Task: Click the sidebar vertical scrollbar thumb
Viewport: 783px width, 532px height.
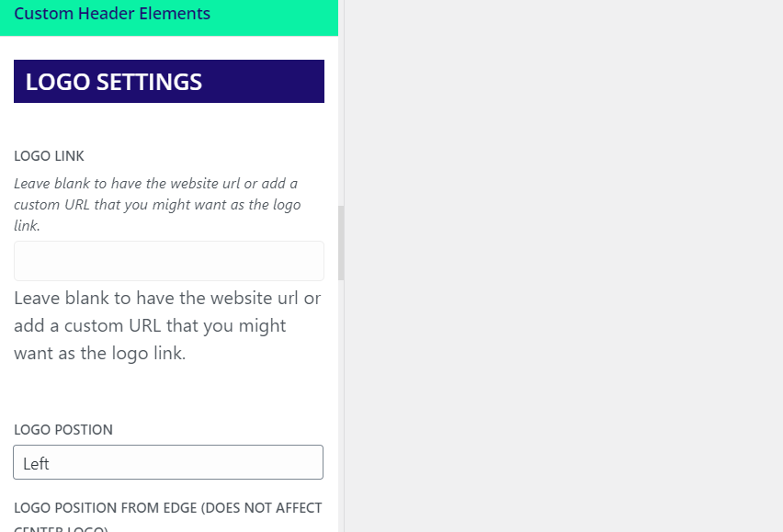Action: pyautogui.click(x=341, y=243)
